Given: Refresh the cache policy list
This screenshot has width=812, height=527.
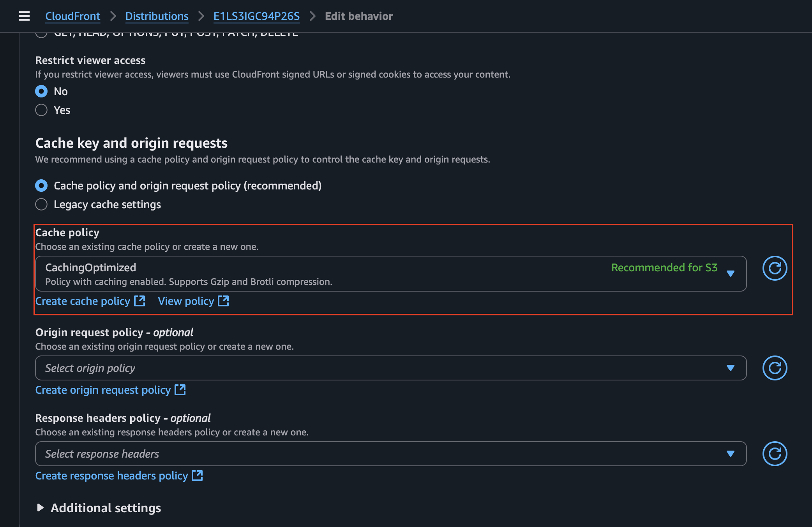Looking at the screenshot, I should pos(775,268).
